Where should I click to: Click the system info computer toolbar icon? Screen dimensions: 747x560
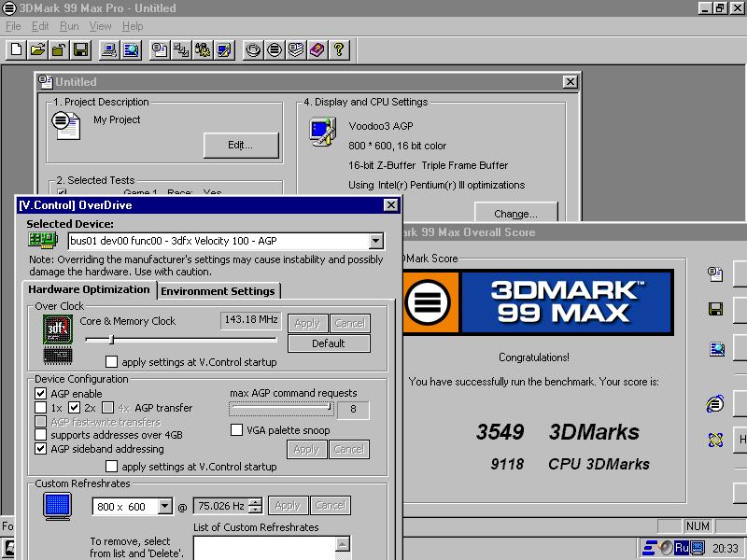pyautogui.click(x=109, y=49)
